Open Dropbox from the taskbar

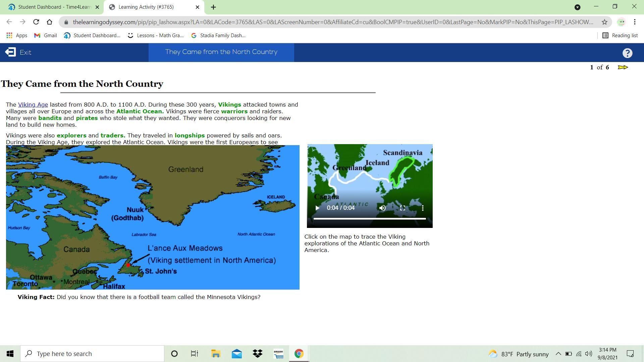pyautogui.click(x=258, y=354)
